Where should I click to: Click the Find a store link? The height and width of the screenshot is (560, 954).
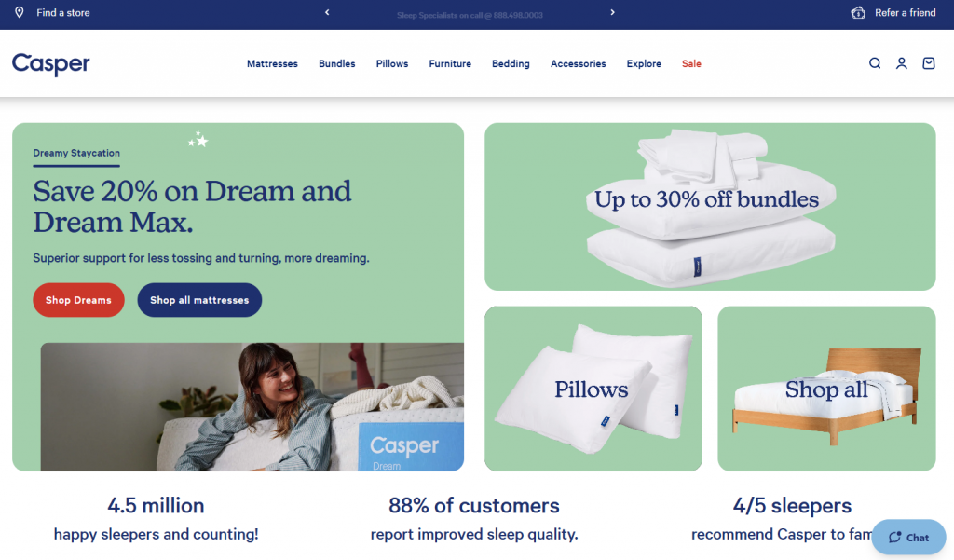pos(62,13)
